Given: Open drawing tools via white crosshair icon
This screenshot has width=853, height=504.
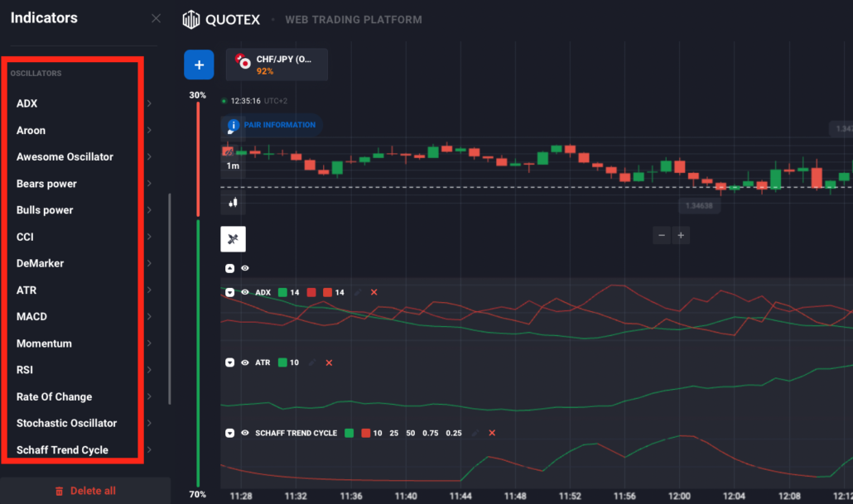Looking at the screenshot, I should coord(233,239).
